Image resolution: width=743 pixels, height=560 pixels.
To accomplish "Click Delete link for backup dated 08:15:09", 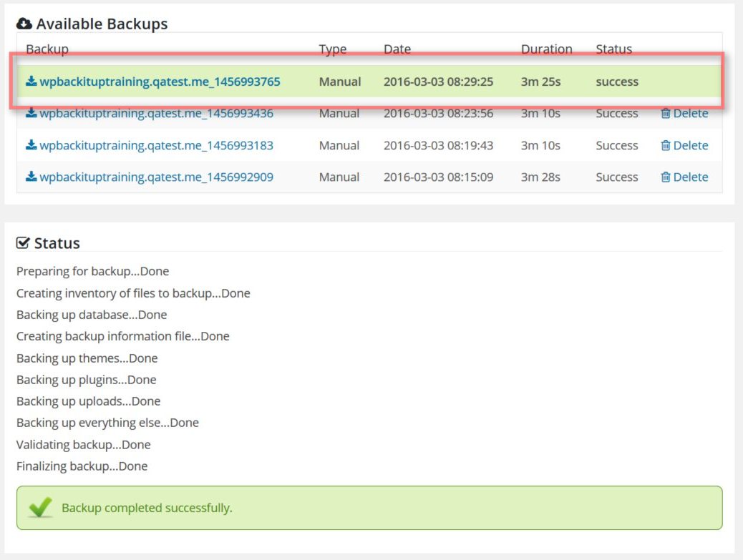I will [x=691, y=177].
